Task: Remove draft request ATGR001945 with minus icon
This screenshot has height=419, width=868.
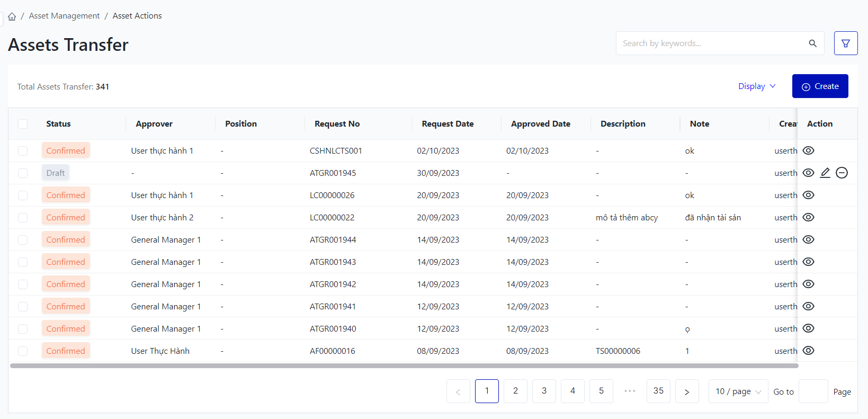Action: [x=842, y=173]
